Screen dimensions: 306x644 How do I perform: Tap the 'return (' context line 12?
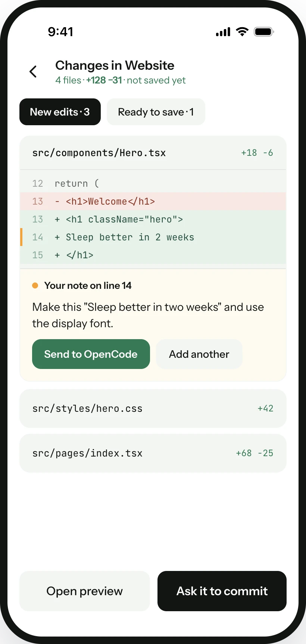[x=153, y=183]
